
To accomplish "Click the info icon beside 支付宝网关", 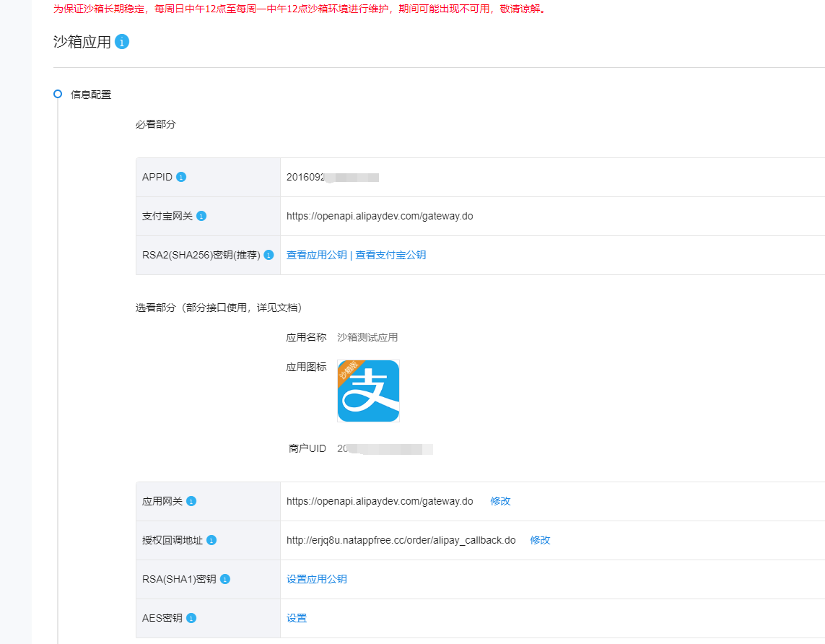I will [201, 215].
